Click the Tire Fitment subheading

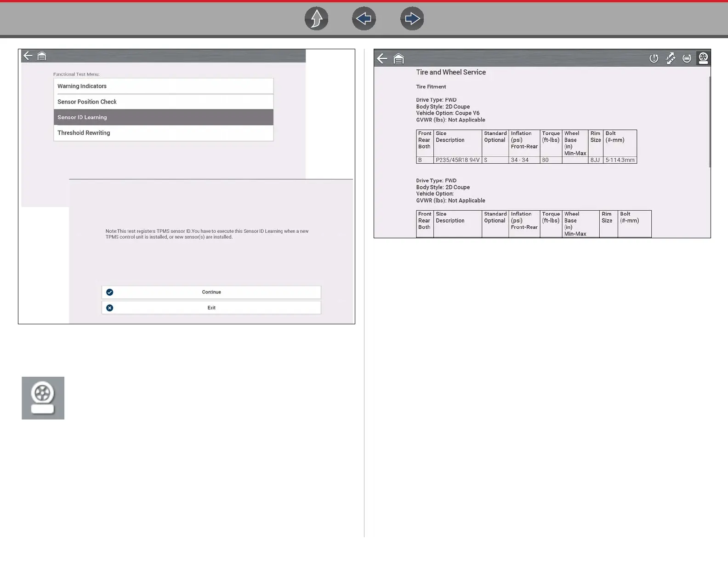(431, 86)
